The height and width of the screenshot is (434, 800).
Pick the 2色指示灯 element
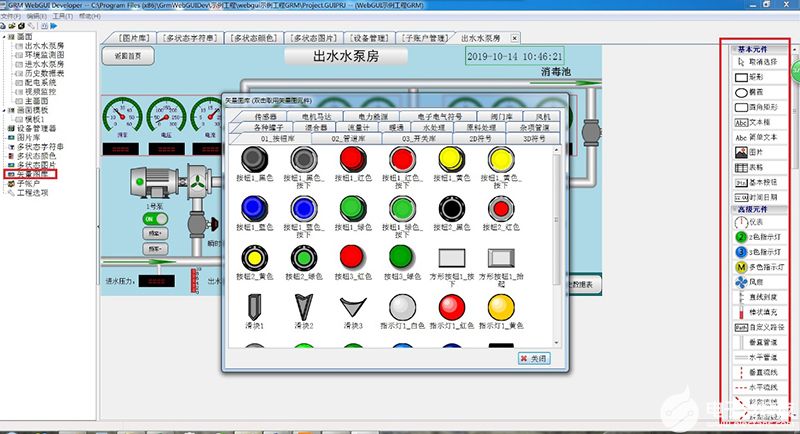(759, 237)
